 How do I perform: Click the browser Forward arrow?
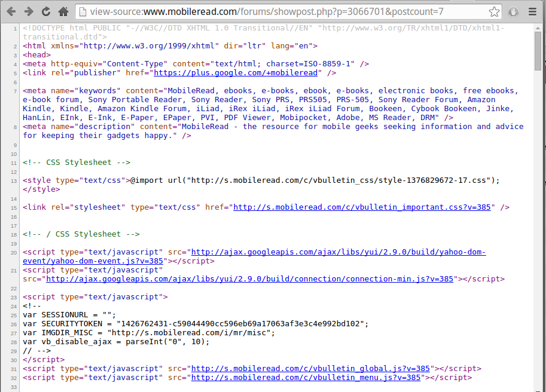(x=29, y=12)
